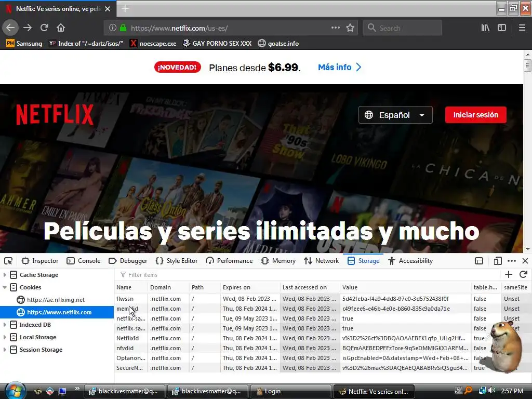532x399 pixels.
Task: Open the Performance tab
Action: (x=229, y=261)
